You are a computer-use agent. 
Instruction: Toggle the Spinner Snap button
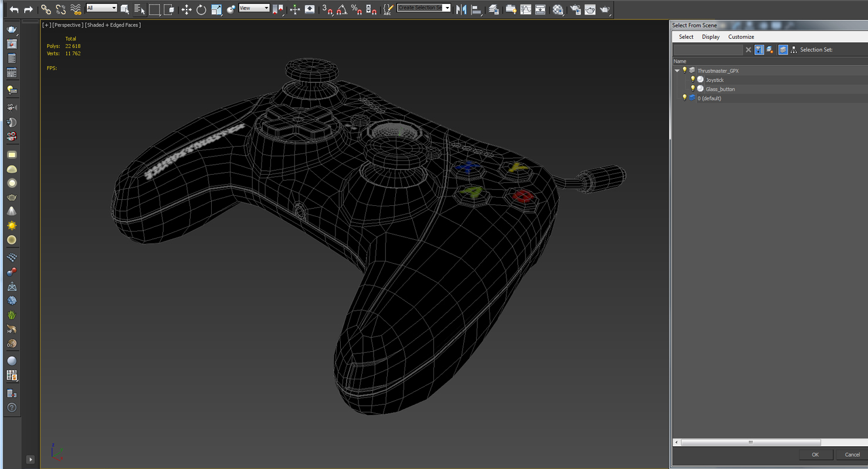[371, 9]
